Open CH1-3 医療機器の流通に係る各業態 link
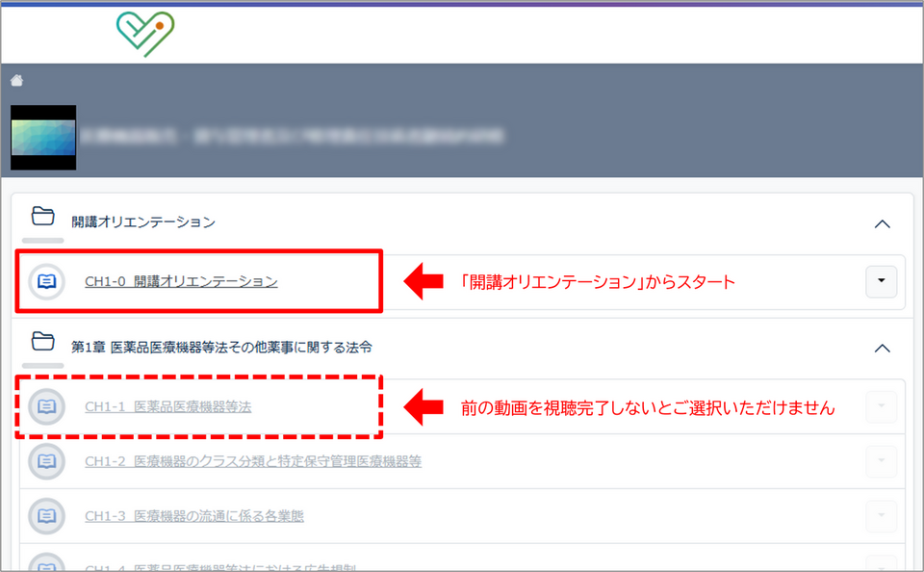Screen dimensions: 924x572 (x=193, y=516)
